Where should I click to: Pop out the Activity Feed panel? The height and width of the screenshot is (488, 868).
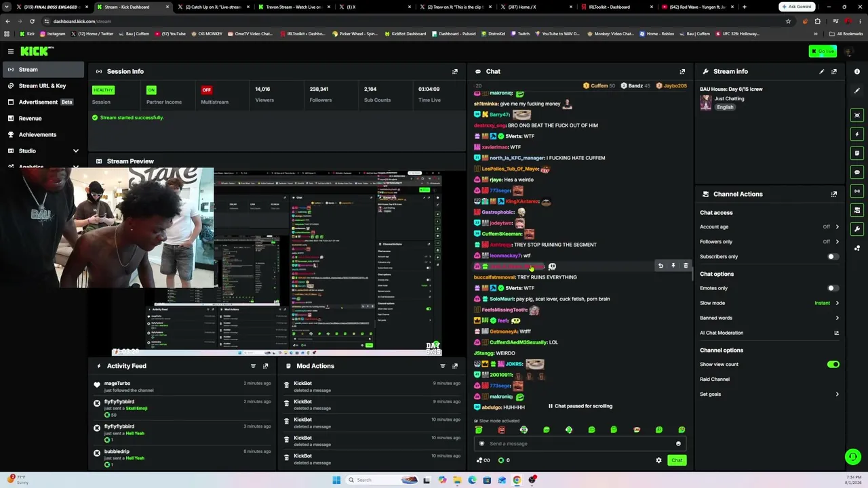pyautogui.click(x=265, y=366)
